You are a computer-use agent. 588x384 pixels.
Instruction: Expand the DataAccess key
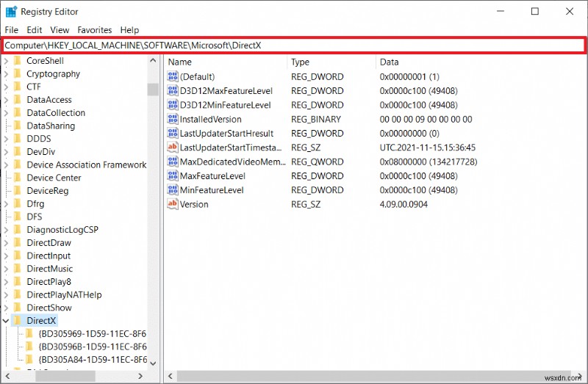pos(6,100)
